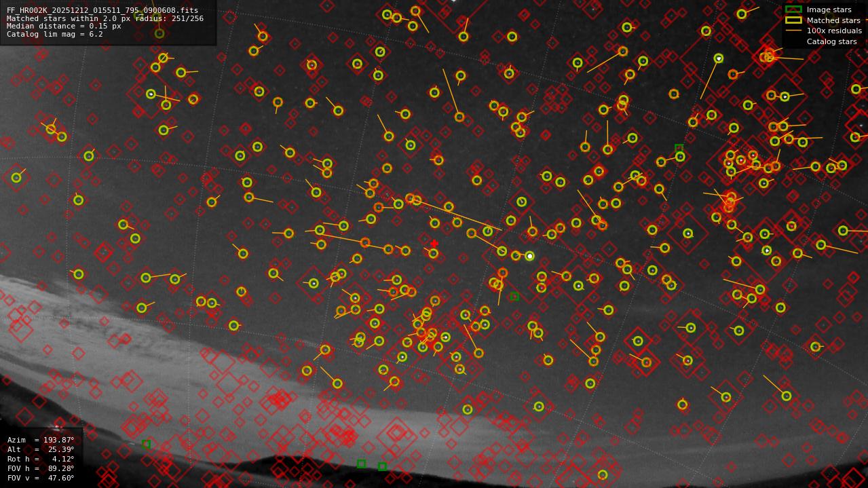Screen dimensions: 868x488
Task: Click the 'Catalog lim mag = 6.2' line
Action: pyautogui.click(x=55, y=34)
